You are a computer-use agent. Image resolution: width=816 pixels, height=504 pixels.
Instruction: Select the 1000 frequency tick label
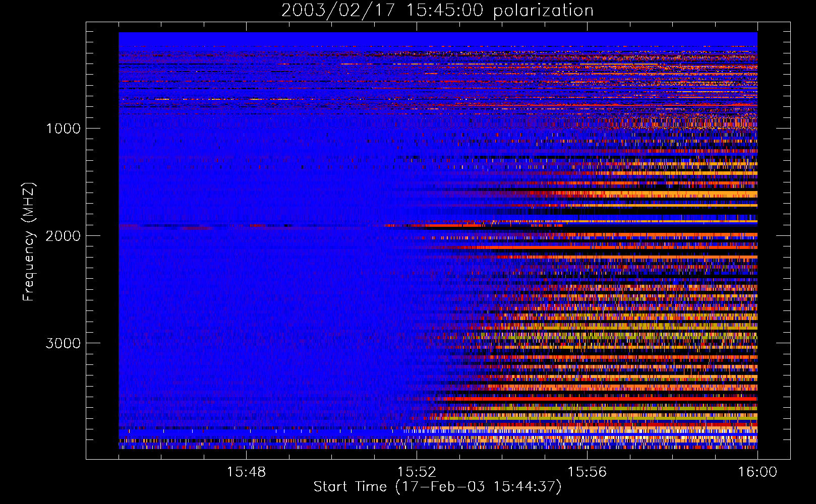[63, 129]
